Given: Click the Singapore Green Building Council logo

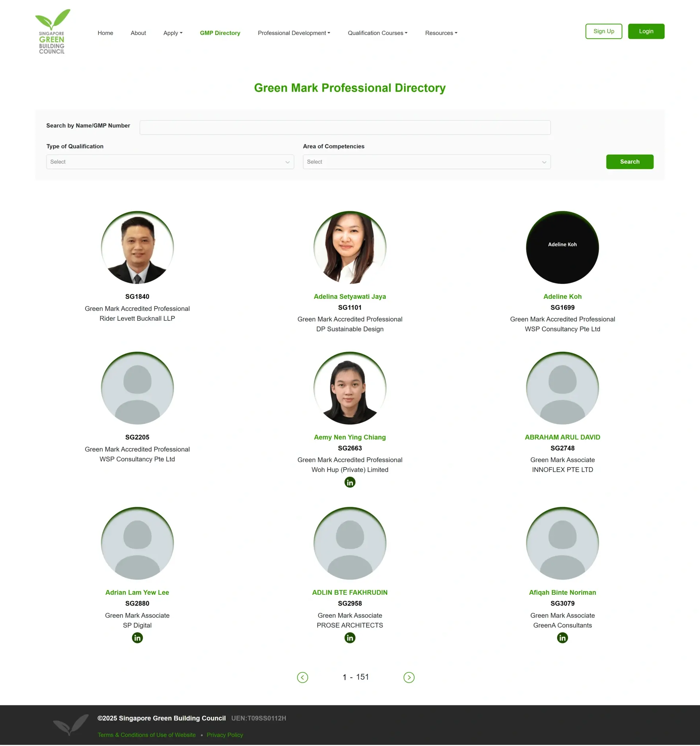Looking at the screenshot, I should click(x=52, y=31).
